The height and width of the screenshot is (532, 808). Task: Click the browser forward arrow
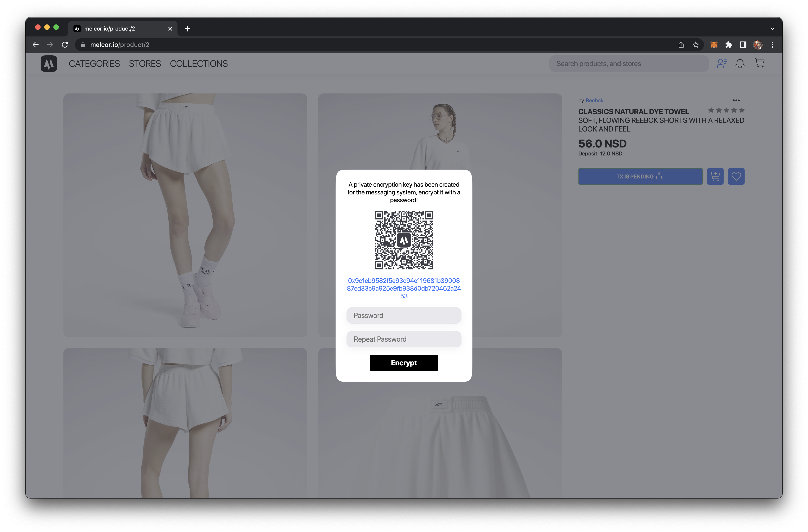coord(50,45)
